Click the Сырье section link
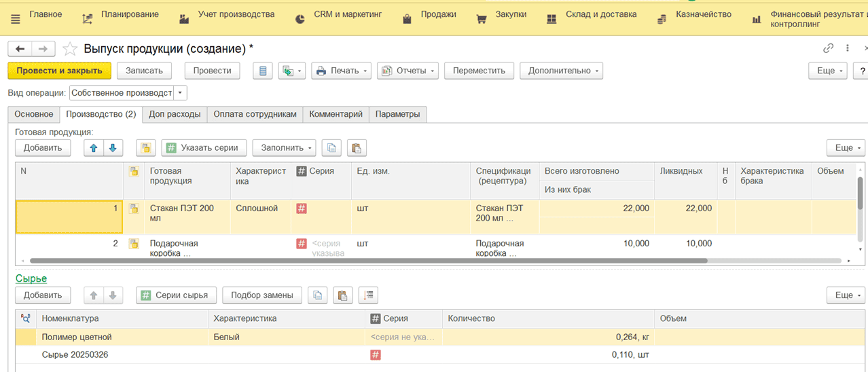 point(31,278)
